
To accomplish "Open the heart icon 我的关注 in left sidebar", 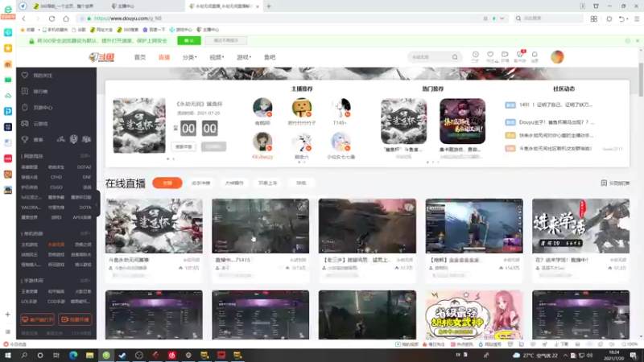I will (x=25, y=76).
